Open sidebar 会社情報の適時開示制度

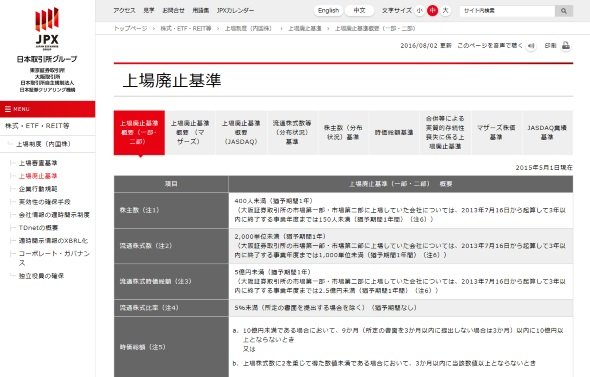(x=54, y=215)
